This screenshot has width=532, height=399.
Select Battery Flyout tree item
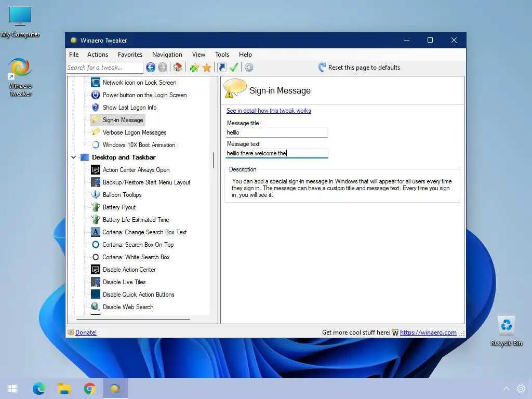119,207
